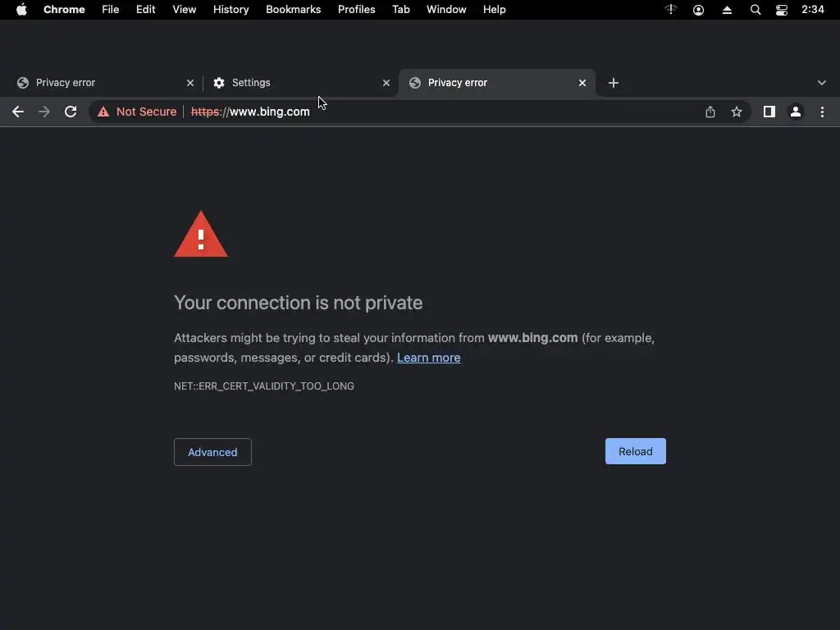Viewport: 840px width, 630px height.
Task: Open a new tab with the plus icon
Action: tap(614, 83)
